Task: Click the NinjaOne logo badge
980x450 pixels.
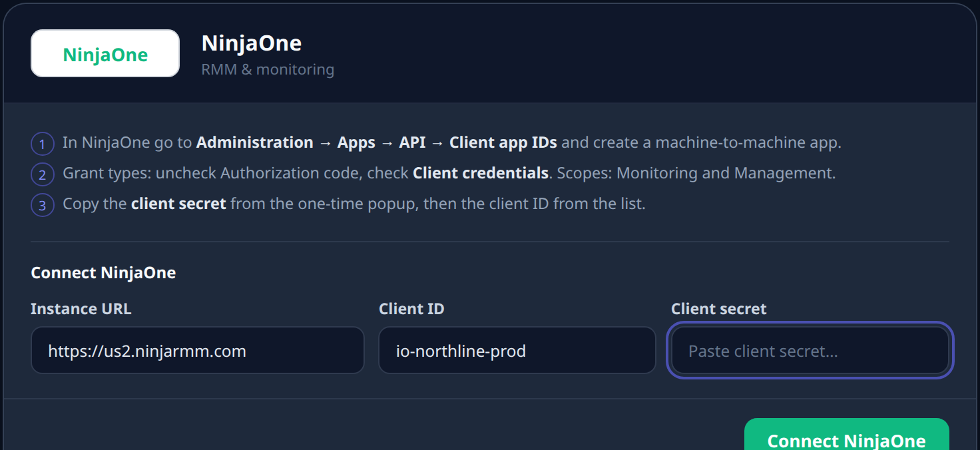Action: 105,53
